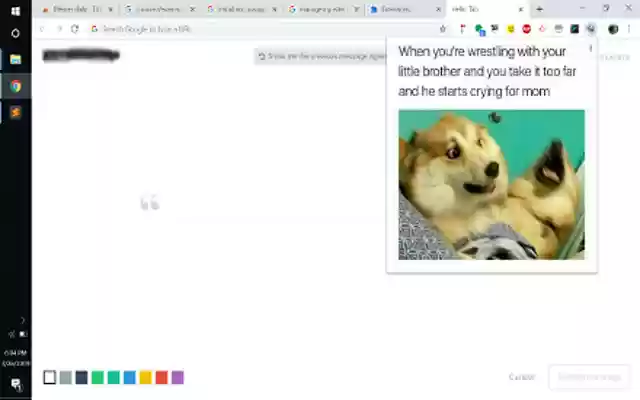Open File Explorer from the taskbar
Image resolution: width=640 pixels, height=400 pixels.
[16, 60]
